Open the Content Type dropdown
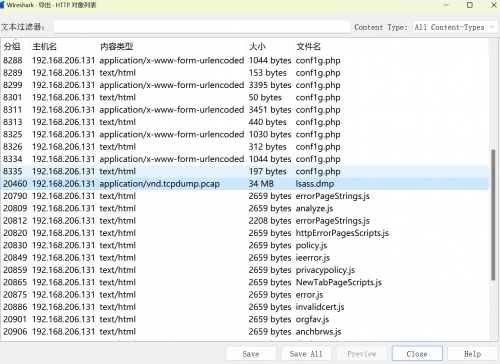This screenshot has height=364, width=500. point(455,27)
